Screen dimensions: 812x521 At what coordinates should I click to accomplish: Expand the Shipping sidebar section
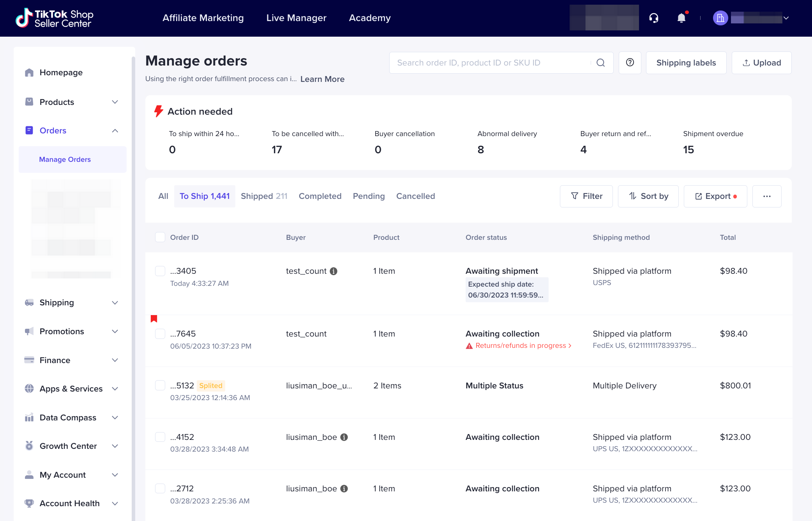(115, 303)
